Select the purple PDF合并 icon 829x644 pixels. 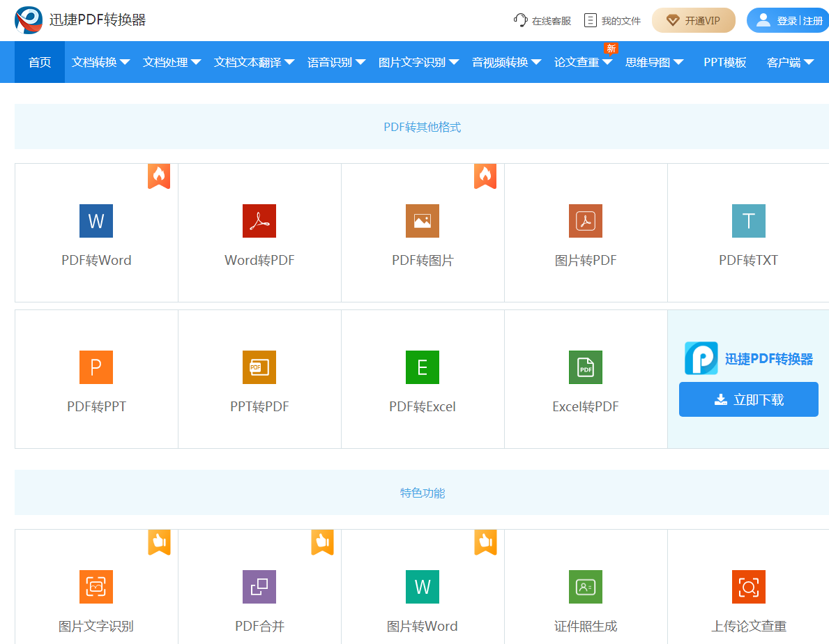(x=259, y=587)
